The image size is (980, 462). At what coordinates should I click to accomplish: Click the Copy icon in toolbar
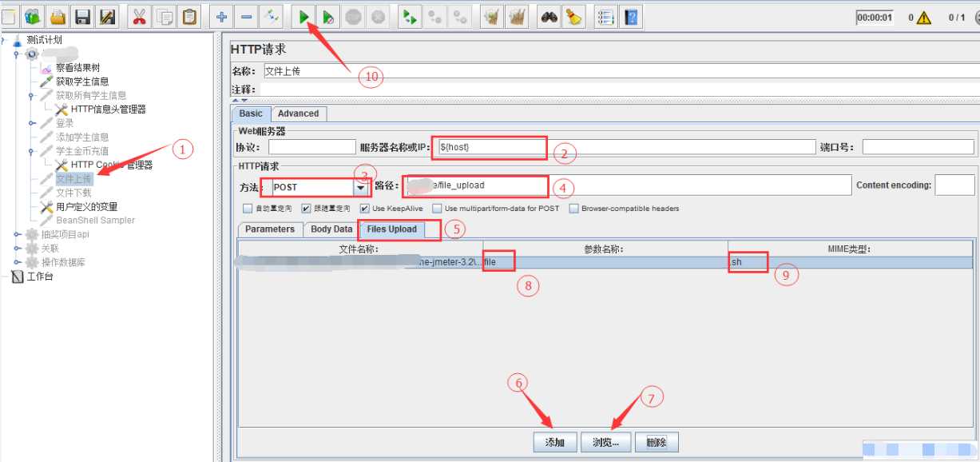pos(165,16)
